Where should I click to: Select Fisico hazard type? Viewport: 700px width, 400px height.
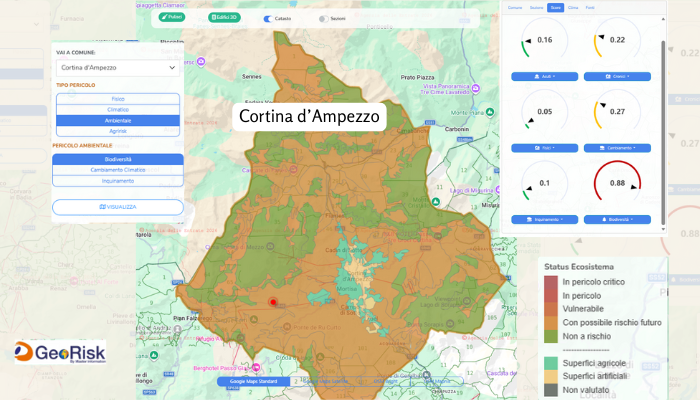point(118,98)
